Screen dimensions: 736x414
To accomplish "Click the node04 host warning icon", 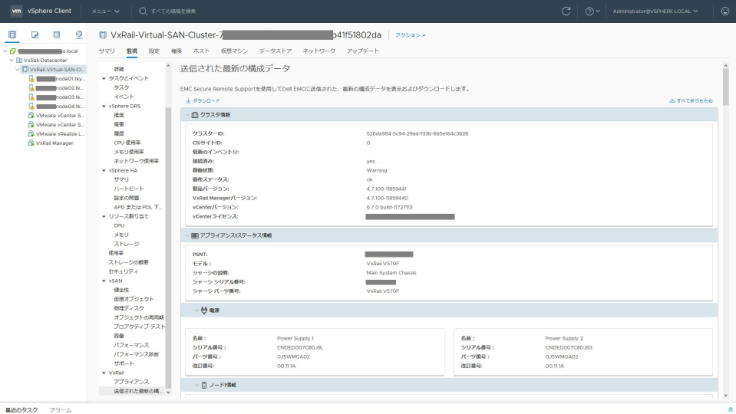I will 31,107.
